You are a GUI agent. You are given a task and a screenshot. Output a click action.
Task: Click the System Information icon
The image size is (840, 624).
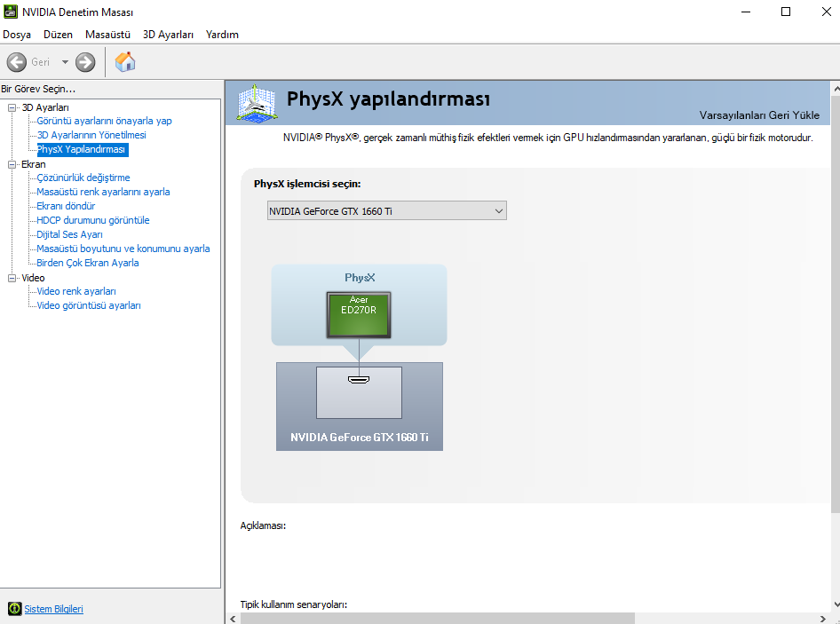(x=14, y=609)
